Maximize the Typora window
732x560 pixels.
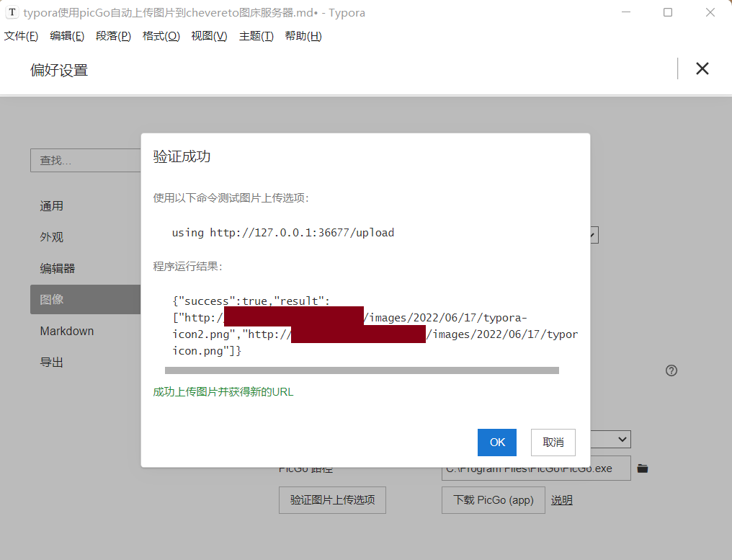click(x=668, y=12)
